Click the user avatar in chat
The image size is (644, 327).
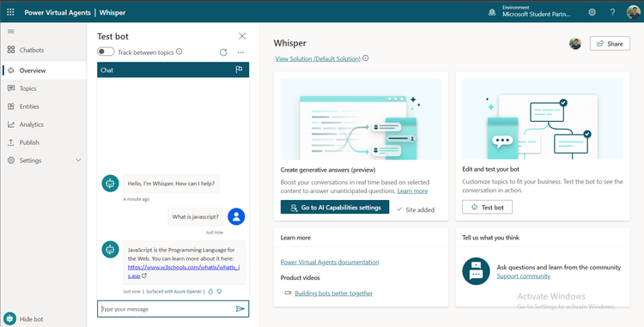tap(236, 216)
